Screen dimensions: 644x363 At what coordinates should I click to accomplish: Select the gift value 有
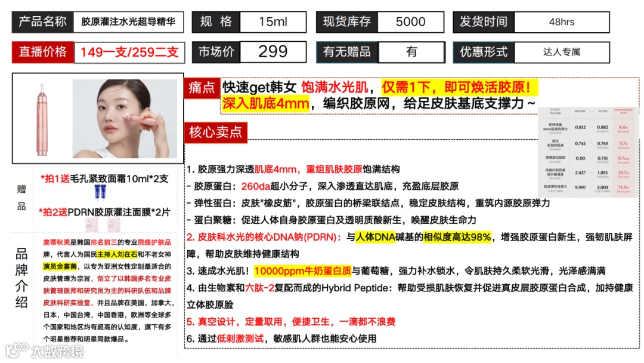coord(411,52)
